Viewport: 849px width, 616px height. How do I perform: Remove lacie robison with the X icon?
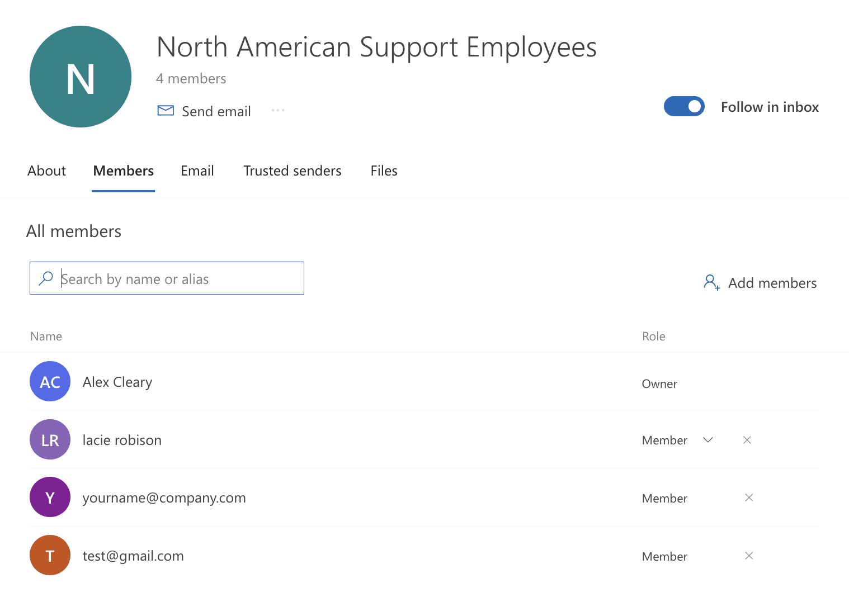(x=747, y=440)
